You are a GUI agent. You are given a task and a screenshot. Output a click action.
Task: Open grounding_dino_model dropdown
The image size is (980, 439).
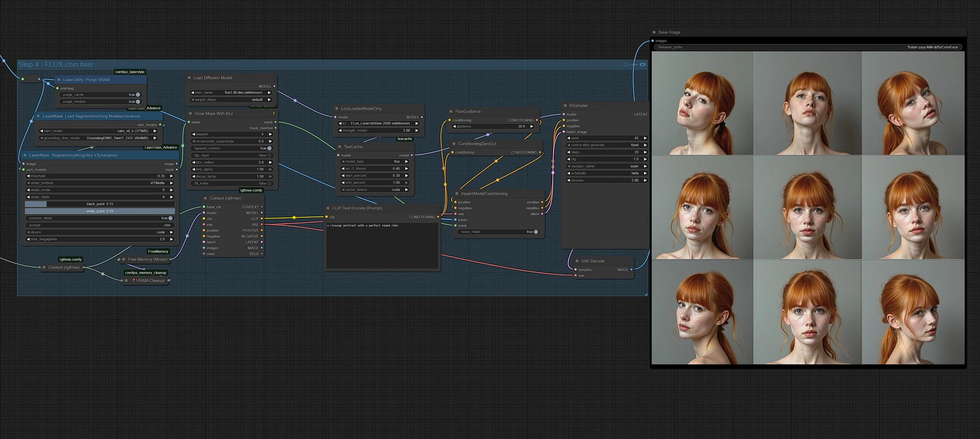coord(98,138)
